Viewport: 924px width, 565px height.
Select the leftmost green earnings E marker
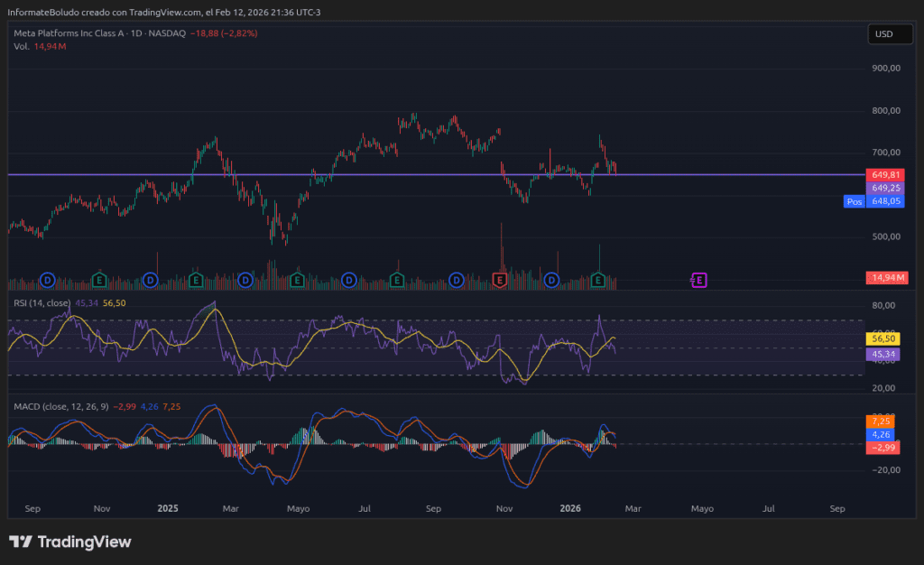(x=99, y=281)
